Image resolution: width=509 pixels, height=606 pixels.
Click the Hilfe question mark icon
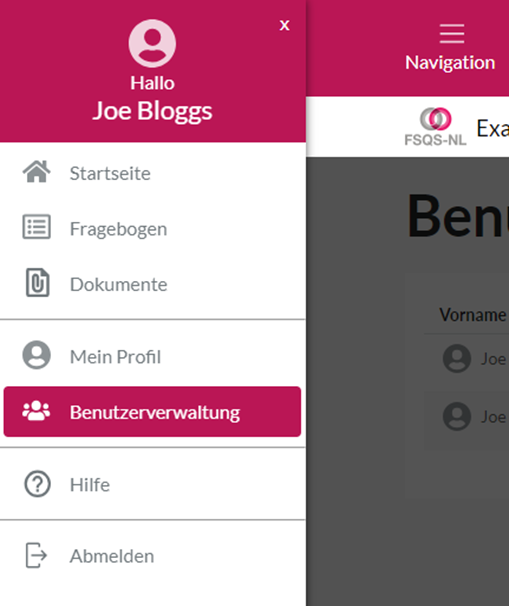coord(37,483)
